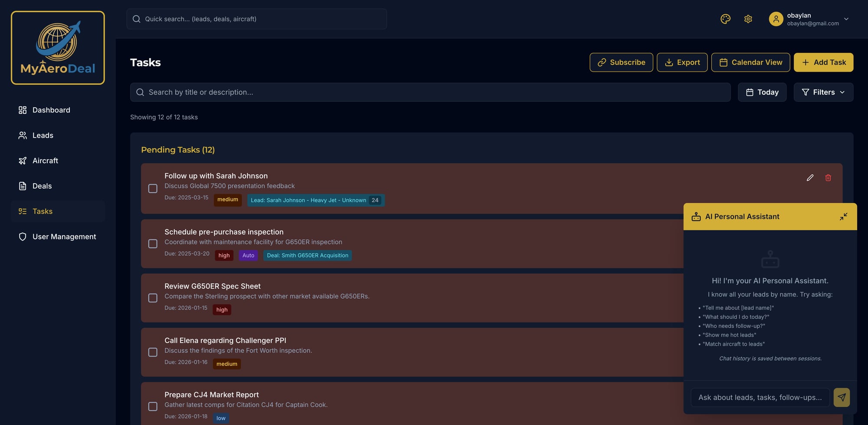Screen dimensions: 868x425
Task: Go to the Dashboard page
Action: click(x=51, y=110)
